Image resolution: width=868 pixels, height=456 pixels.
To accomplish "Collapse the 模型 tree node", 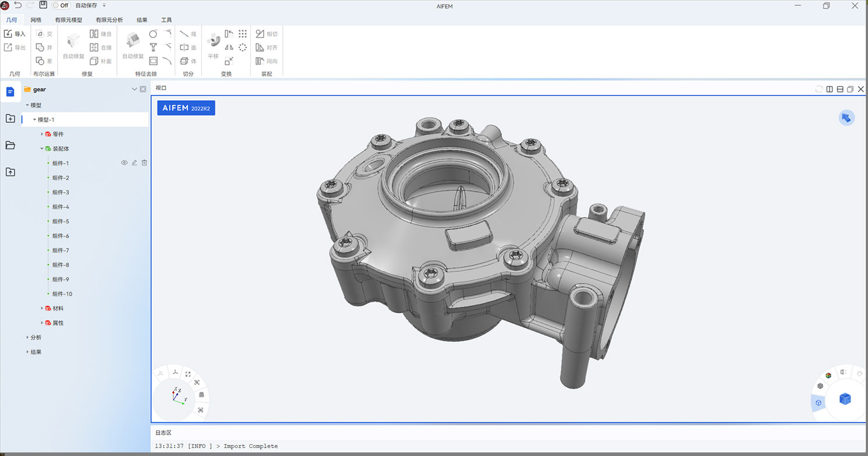I will point(27,105).
